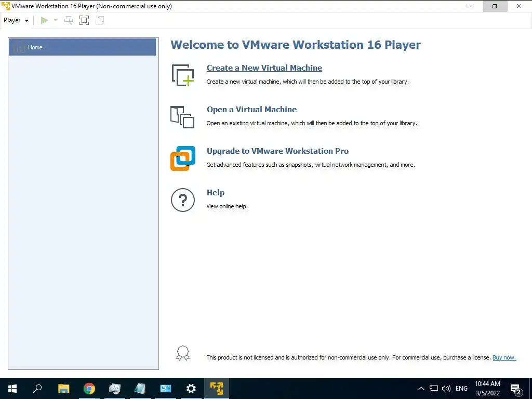Select Home in the library sidebar
Screen dimensions: 532x399
tap(82, 47)
